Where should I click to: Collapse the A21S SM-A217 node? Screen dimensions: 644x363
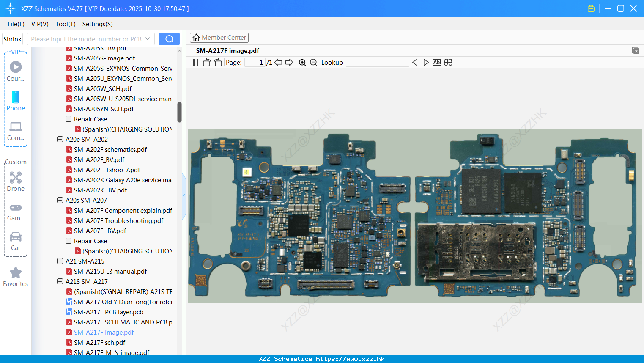[60, 281]
